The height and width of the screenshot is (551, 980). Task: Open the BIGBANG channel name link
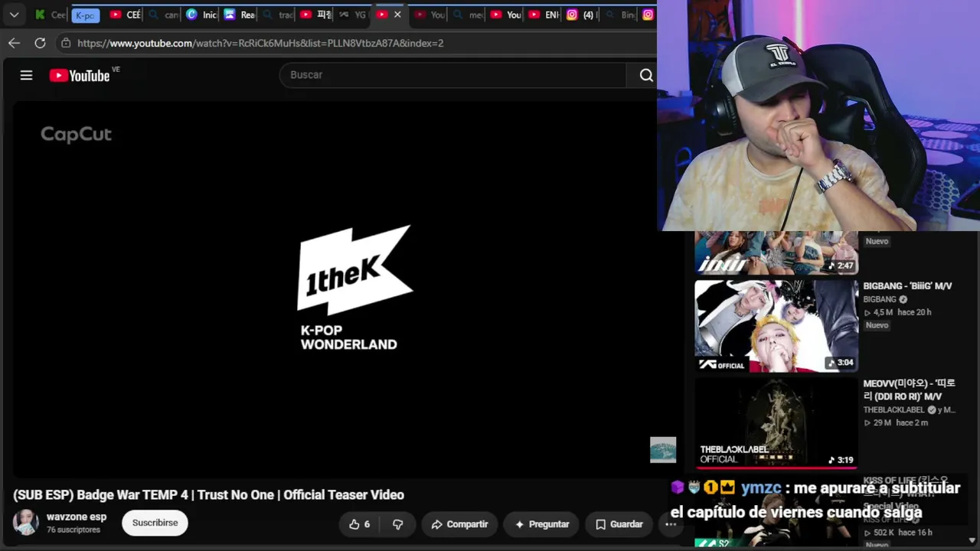(x=880, y=299)
